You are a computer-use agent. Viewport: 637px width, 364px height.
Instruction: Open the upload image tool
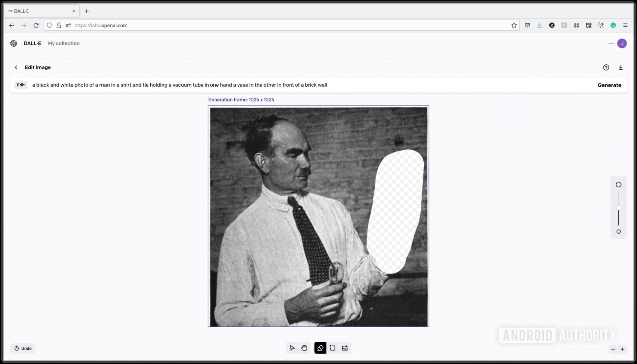coord(344,348)
